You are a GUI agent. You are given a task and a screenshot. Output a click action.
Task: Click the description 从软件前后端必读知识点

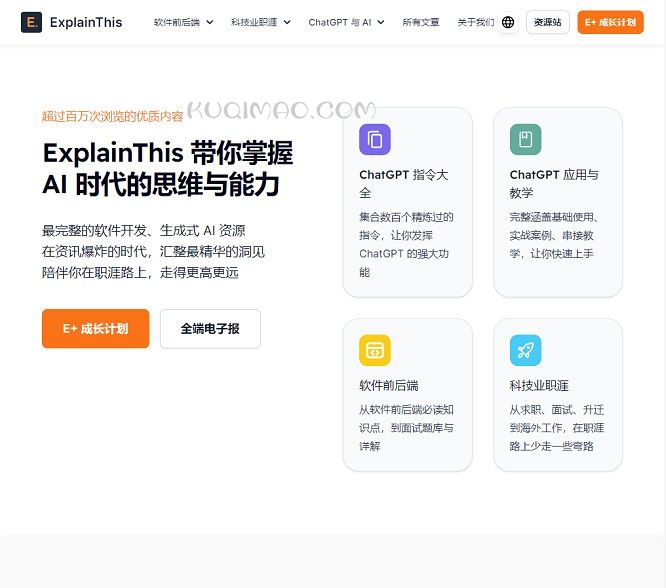tap(406, 428)
